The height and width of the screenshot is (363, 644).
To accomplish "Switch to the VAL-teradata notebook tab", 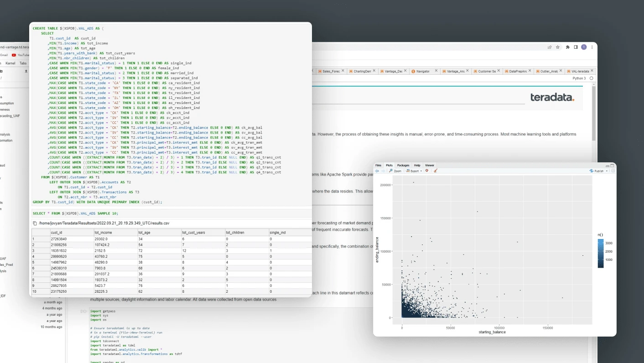I will (x=580, y=72).
